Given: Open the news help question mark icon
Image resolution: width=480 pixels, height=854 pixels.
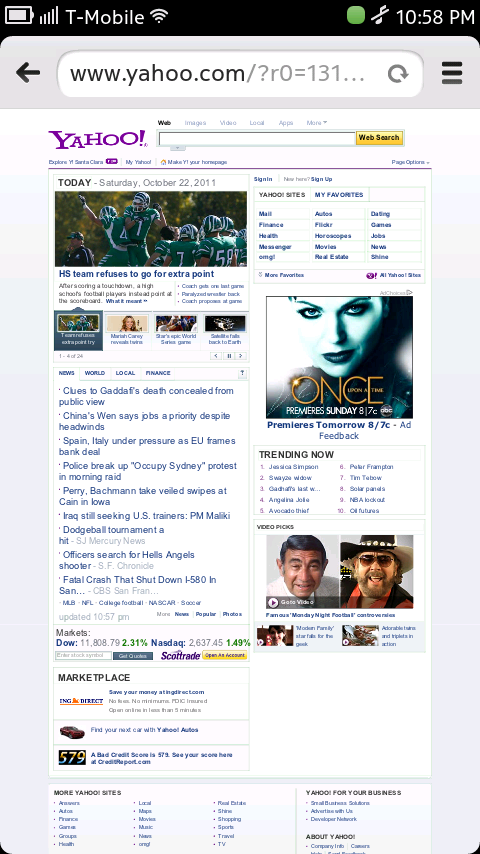Looking at the screenshot, I should (x=242, y=373).
